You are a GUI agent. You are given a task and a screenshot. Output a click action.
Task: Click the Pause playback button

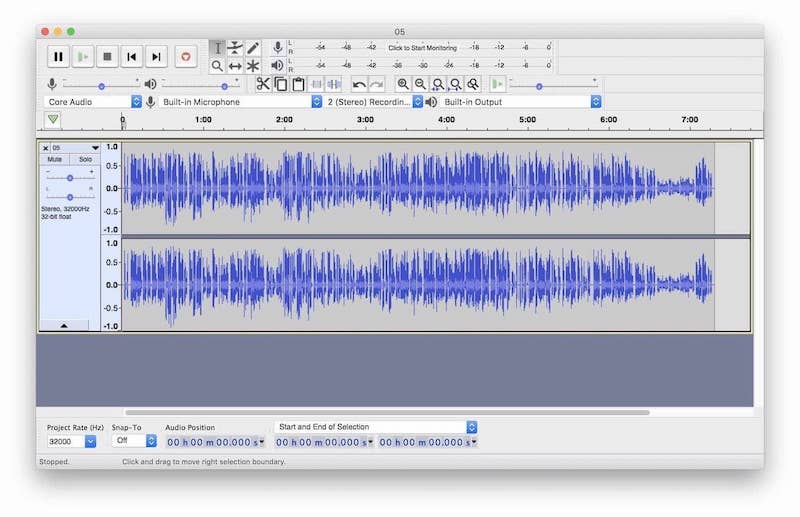click(x=58, y=57)
